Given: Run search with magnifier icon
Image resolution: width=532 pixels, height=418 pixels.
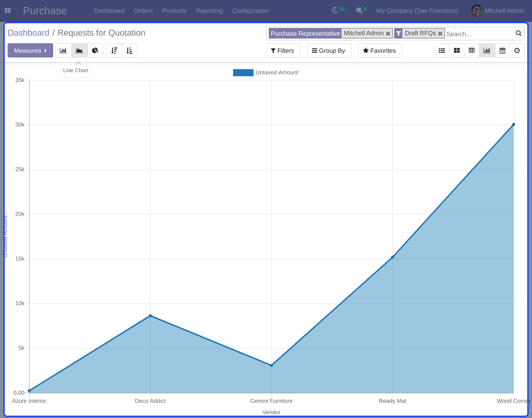Looking at the screenshot, I should [x=518, y=33].
